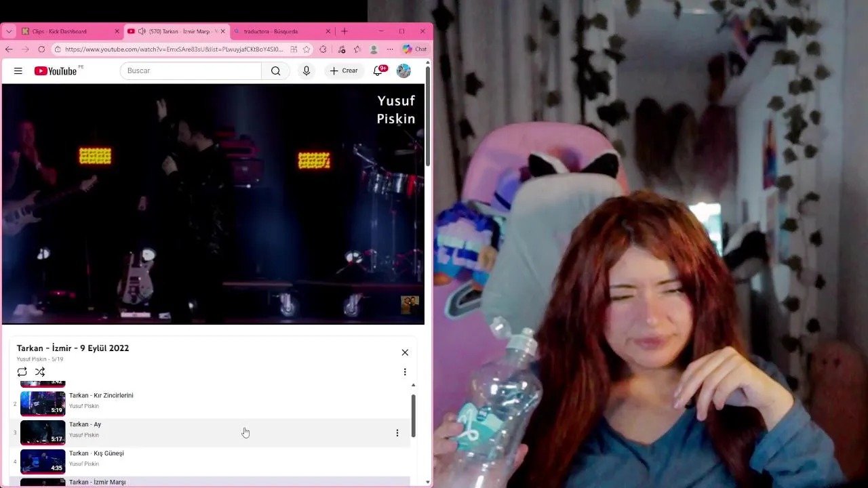Open the browser settings three-dot menu
Image resolution: width=868 pixels, height=488 pixels.
(x=390, y=49)
